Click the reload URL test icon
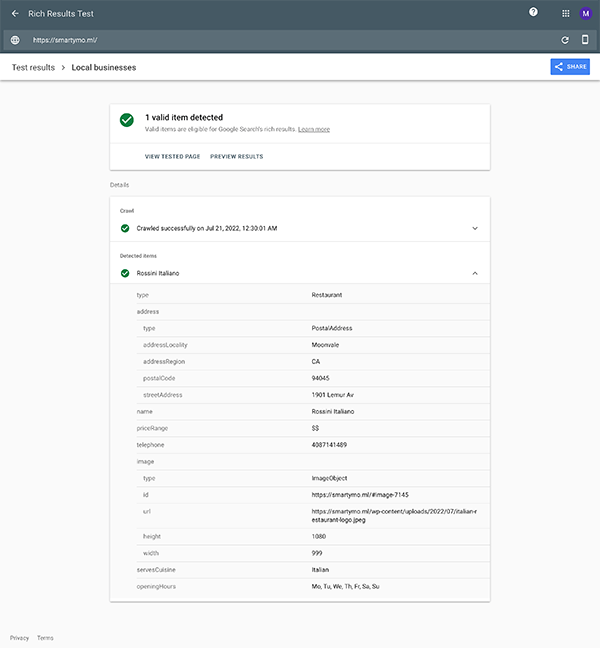 coord(565,40)
